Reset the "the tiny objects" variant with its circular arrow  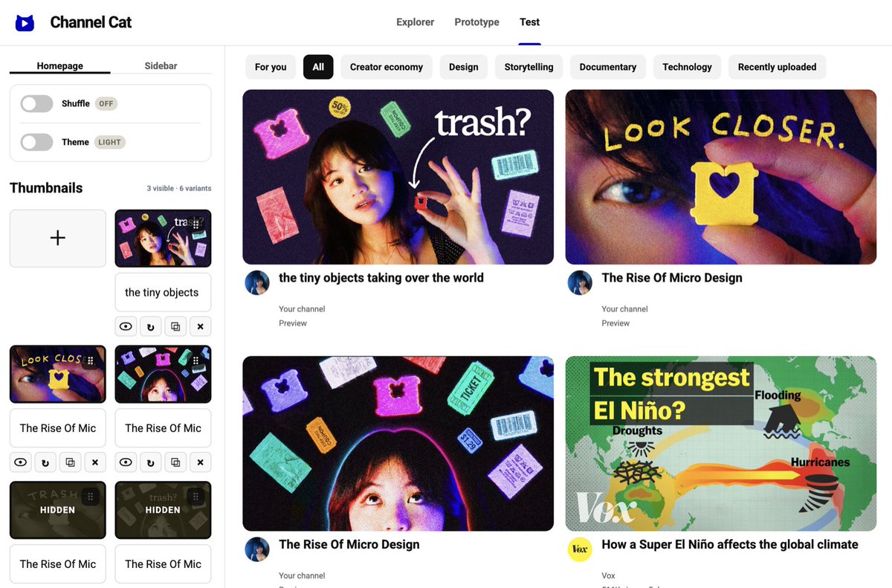coord(150,326)
